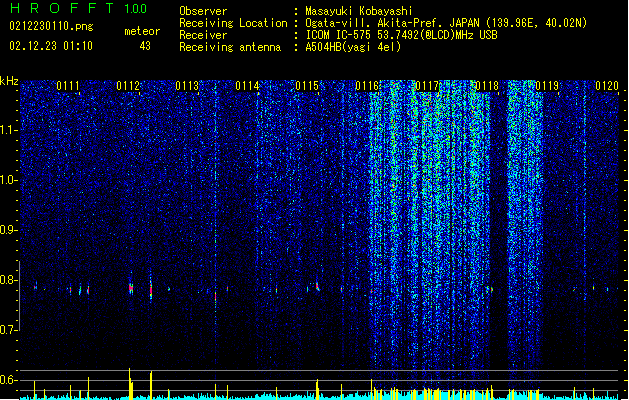Click the 0.7 kHz axis value
The height and width of the screenshot is (400, 629).
(x=9, y=330)
